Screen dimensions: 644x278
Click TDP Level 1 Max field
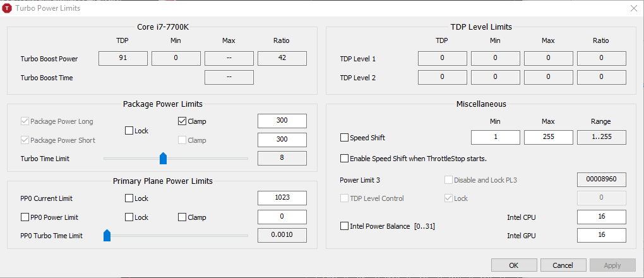tap(549, 58)
